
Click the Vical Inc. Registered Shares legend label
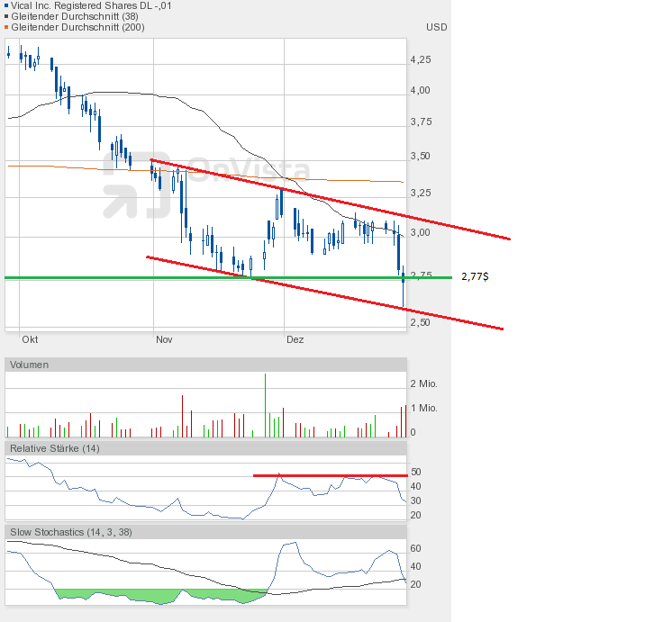click(x=91, y=5)
